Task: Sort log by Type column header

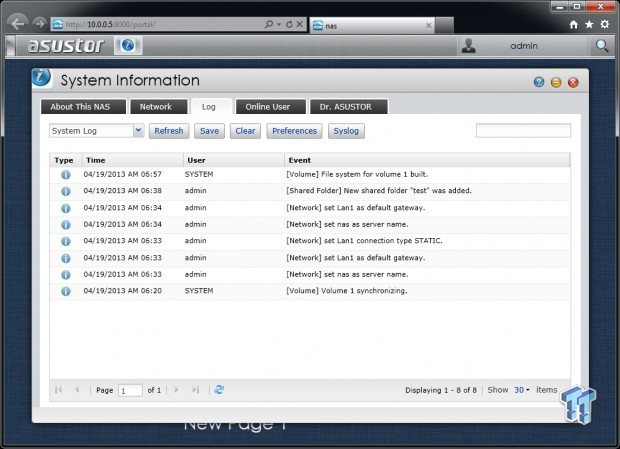Action: (x=66, y=160)
